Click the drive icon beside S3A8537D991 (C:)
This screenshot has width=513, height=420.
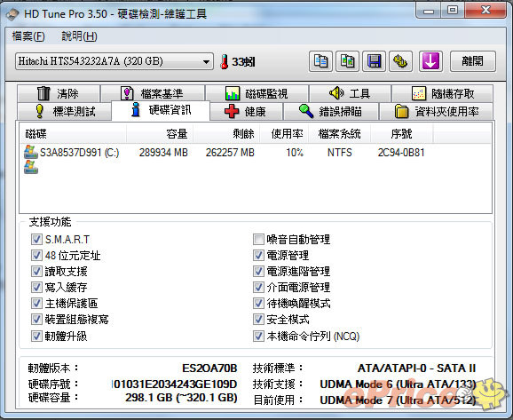tap(31, 152)
